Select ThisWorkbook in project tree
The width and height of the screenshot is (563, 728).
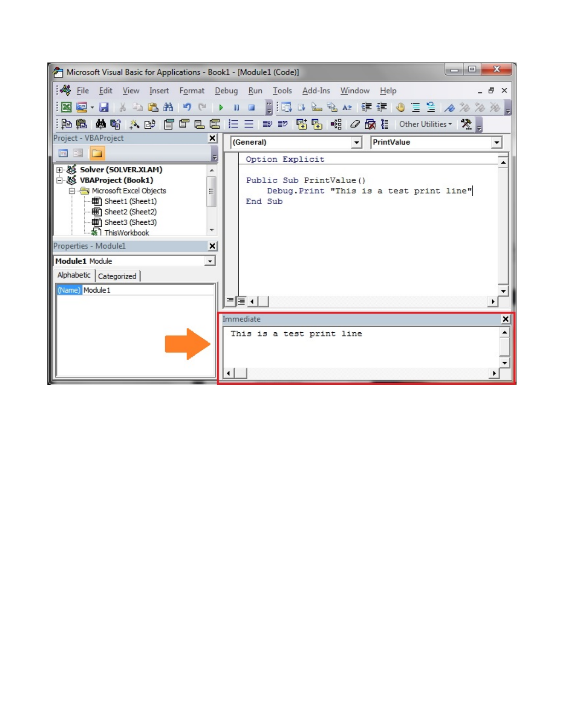click(x=126, y=233)
